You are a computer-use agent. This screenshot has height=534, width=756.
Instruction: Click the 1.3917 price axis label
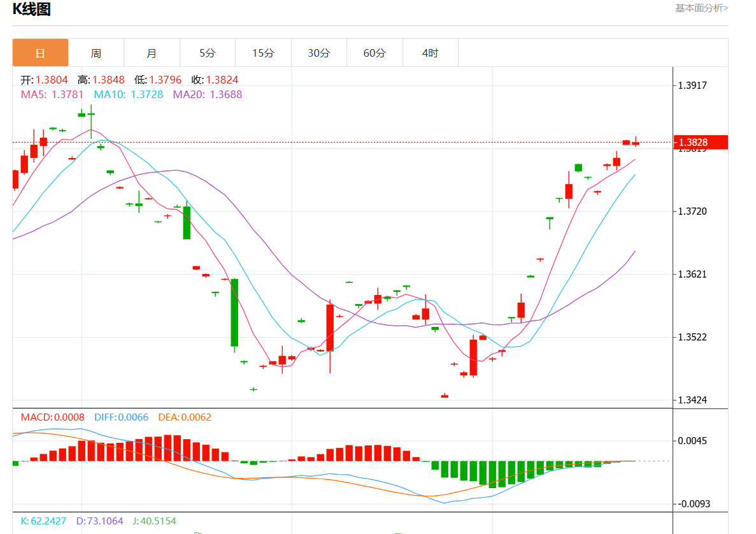pos(692,85)
